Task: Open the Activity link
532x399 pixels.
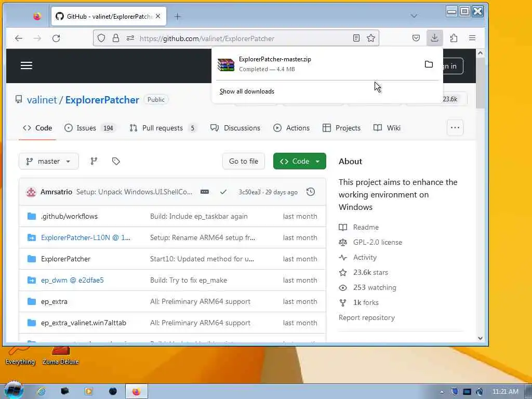Action: tap(365, 258)
